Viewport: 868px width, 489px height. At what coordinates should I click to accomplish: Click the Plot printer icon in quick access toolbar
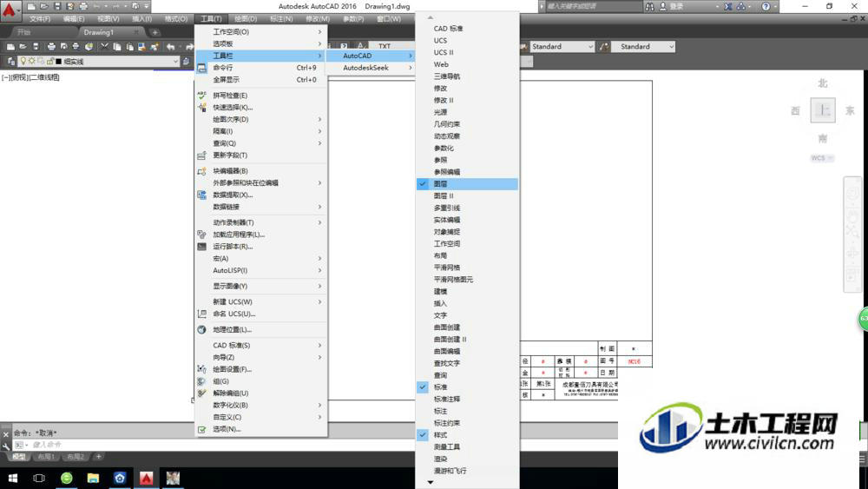point(83,7)
